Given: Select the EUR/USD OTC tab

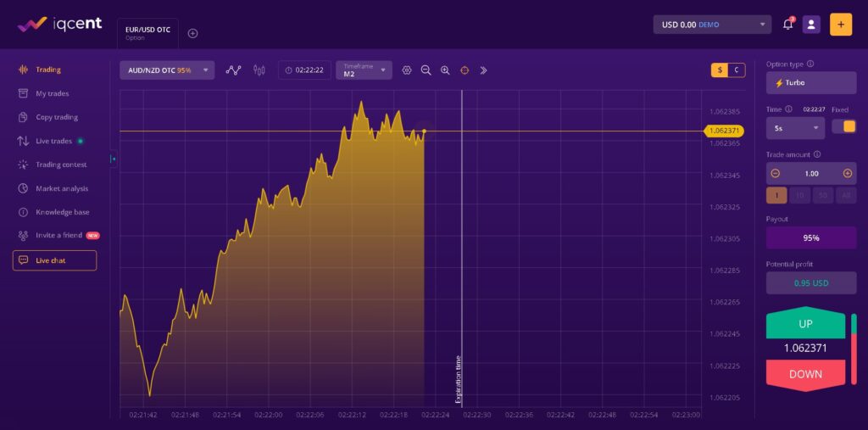Looking at the screenshot, I should [x=148, y=33].
